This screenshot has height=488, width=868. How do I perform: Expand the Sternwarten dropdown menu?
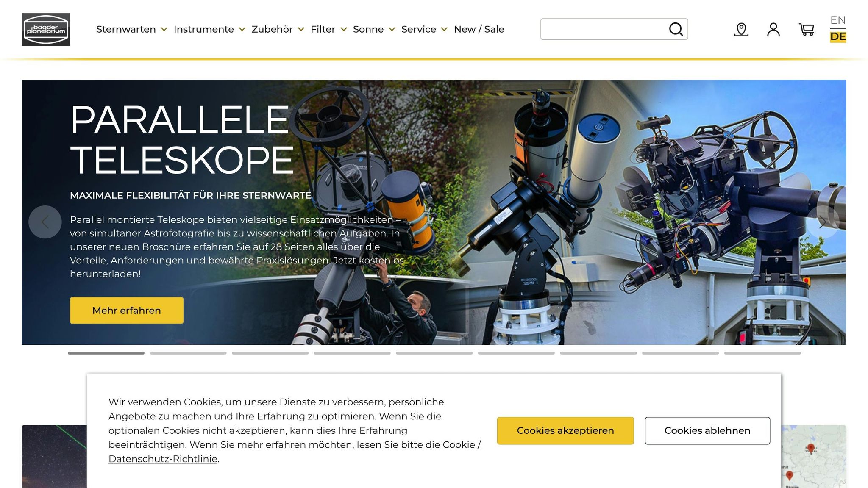tap(132, 29)
